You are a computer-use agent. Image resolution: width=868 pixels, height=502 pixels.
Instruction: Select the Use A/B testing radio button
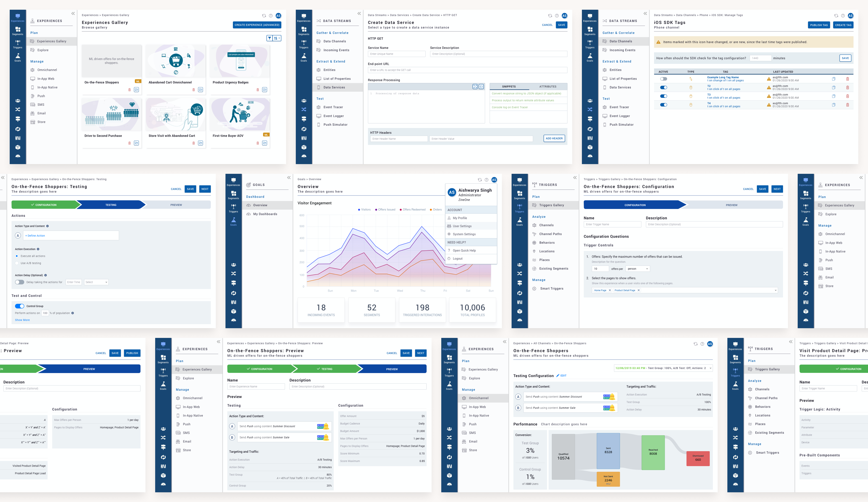pos(17,263)
